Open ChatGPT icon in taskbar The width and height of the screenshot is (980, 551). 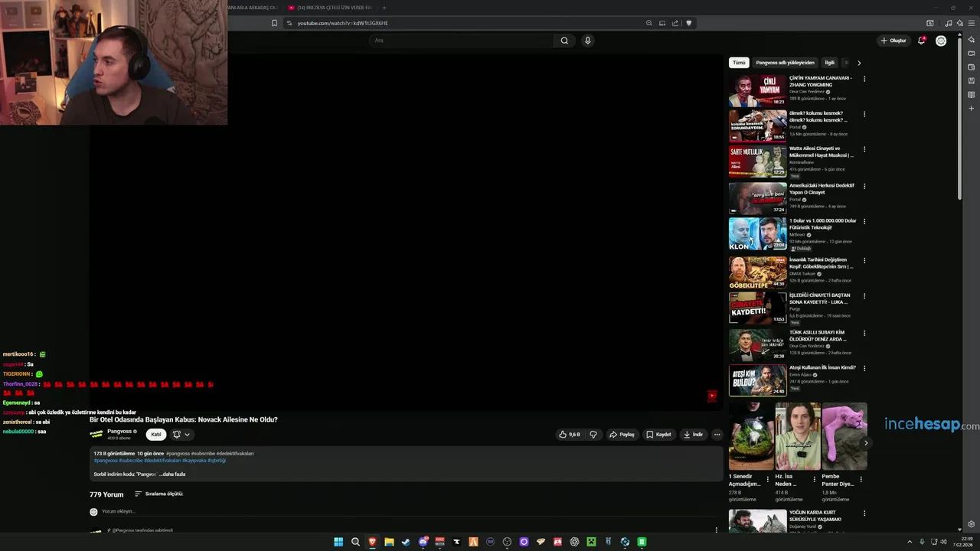click(x=574, y=542)
